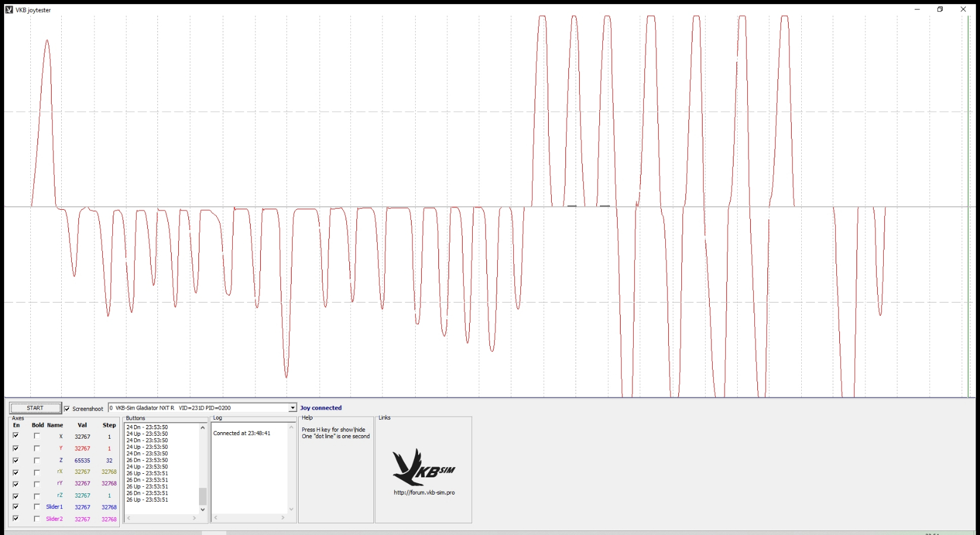Viewport: 980px width, 535px height.
Task: Click the X axis name label
Action: click(x=61, y=437)
